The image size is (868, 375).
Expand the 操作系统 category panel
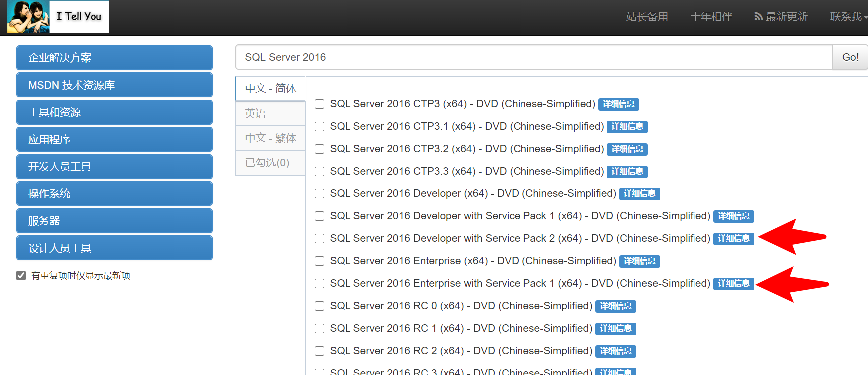pos(115,193)
